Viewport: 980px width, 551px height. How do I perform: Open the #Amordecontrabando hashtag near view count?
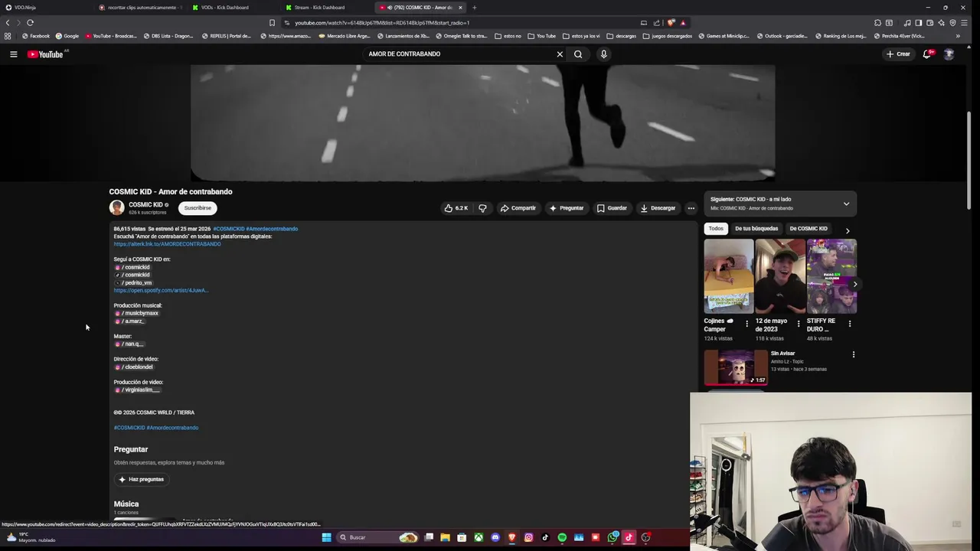[272, 229]
